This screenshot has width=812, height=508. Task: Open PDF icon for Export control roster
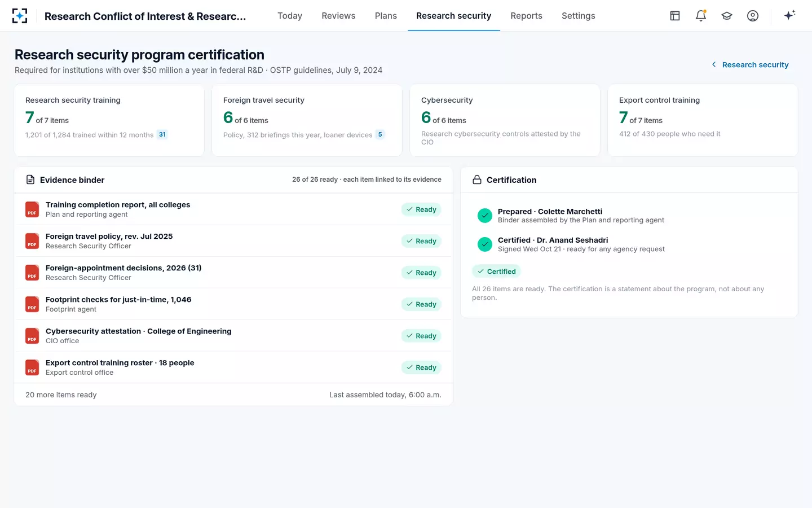coord(32,367)
